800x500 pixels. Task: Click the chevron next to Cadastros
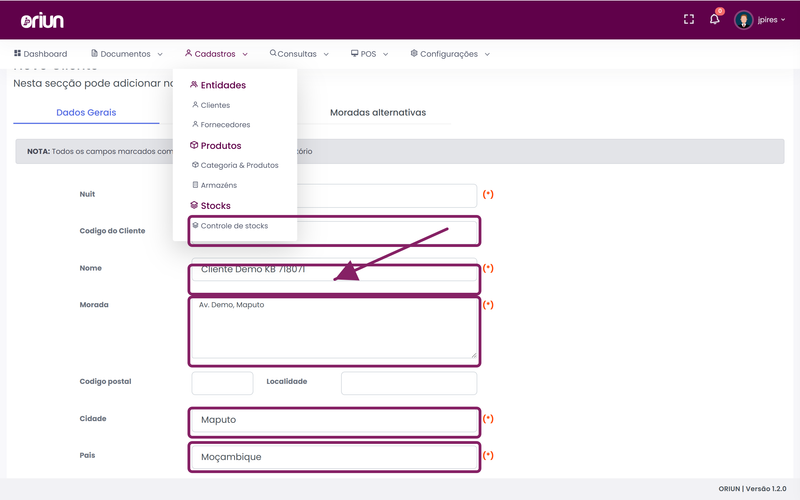point(245,54)
